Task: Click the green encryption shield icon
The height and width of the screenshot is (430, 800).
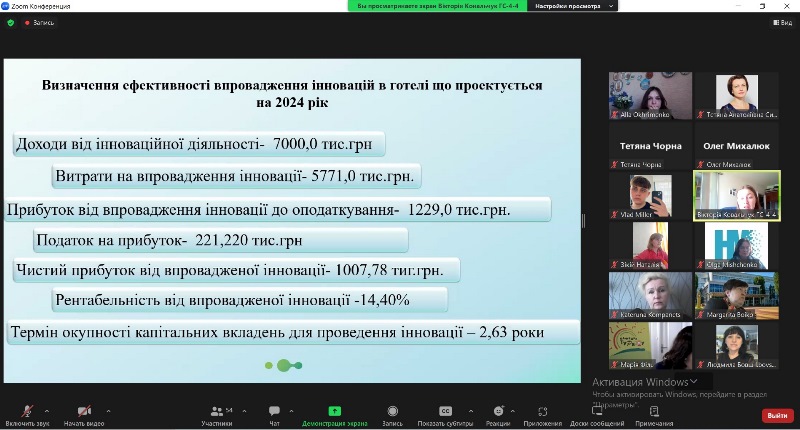Action: [x=11, y=22]
